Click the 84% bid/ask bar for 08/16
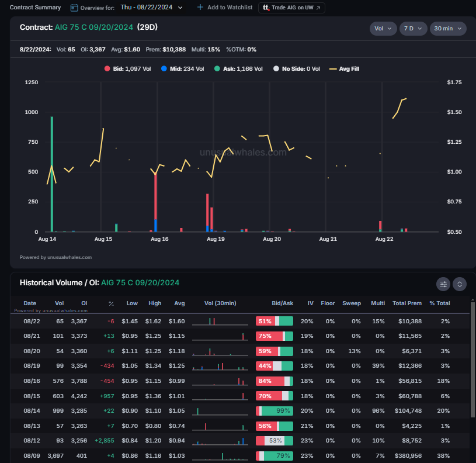Image resolution: width=476 pixels, height=463 pixels. tap(275, 381)
